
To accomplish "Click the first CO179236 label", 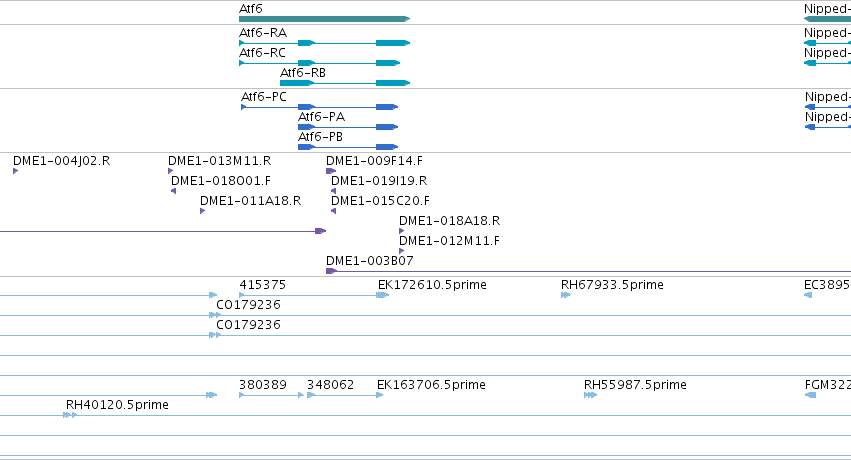I will coord(249,305).
